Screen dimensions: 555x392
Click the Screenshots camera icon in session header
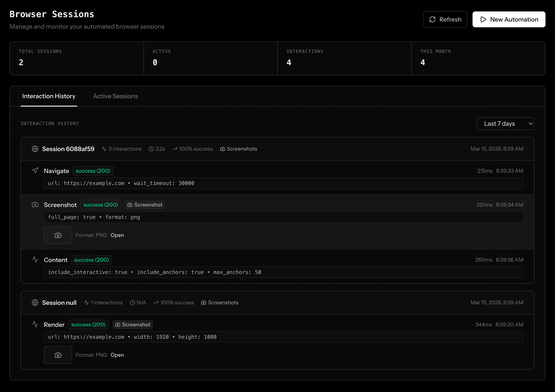222,149
